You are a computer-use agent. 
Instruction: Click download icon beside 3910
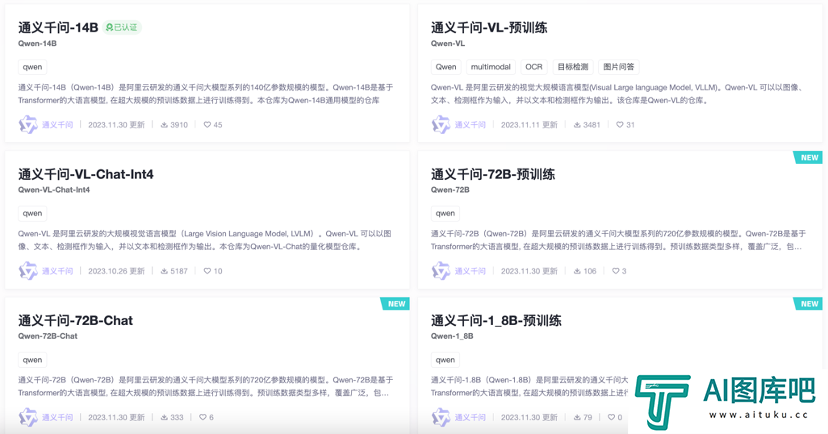[x=164, y=125]
